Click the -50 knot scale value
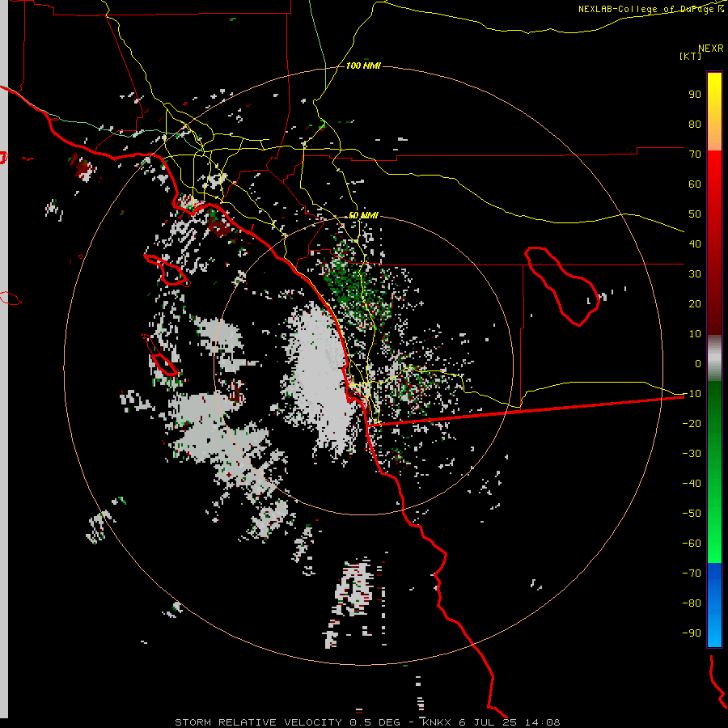Image resolution: width=728 pixels, height=728 pixels. point(692,514)
